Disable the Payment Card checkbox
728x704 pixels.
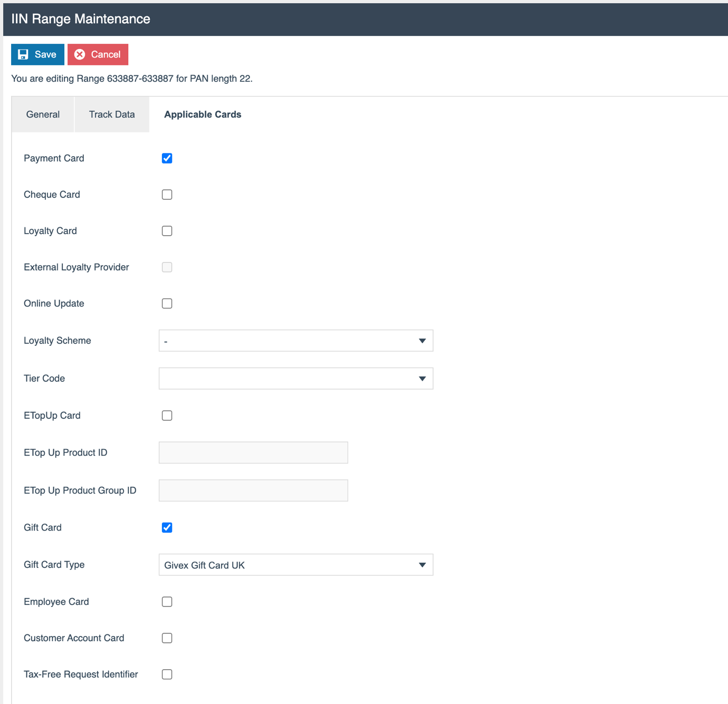[167, 158]
